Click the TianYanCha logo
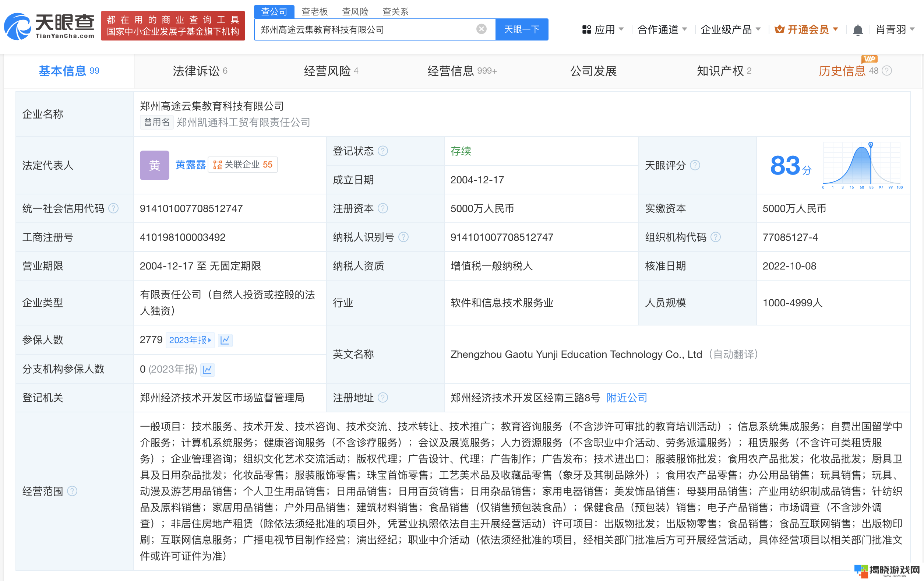 click(x=49, y=26)
